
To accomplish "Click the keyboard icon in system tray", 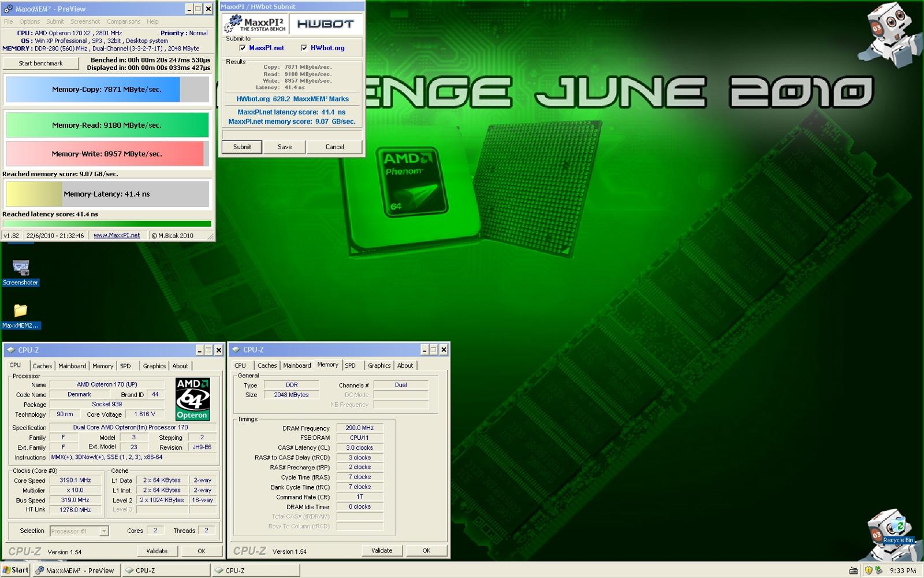I will pos(853,570).
